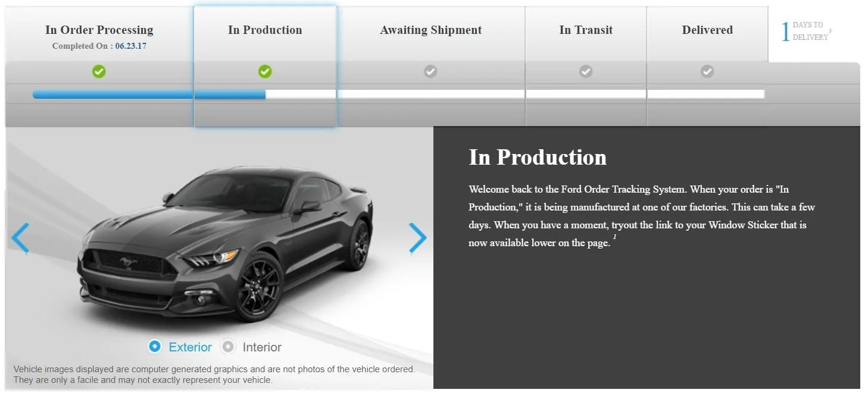The width and height of the screenshot is (868, 396).
Task: Click the Mustang vehicle image
Action: (225, 244)
